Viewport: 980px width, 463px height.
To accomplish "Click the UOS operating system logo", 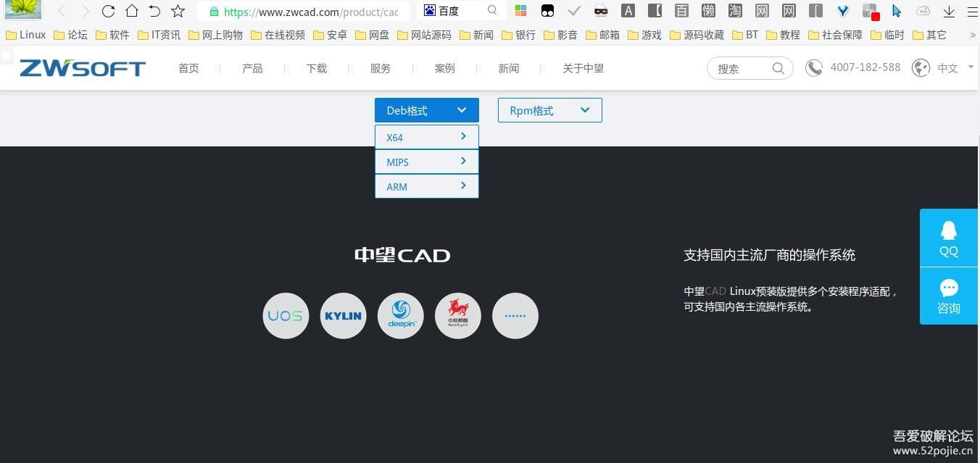I will 286,316.
